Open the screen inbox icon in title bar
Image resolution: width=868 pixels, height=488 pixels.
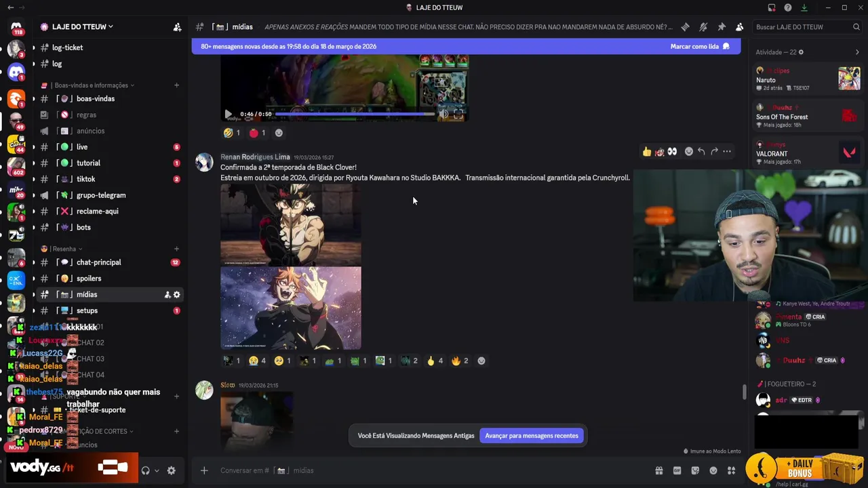772,7
